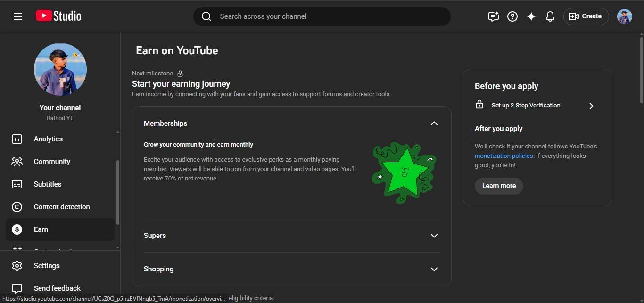This screenshot has height=303, width=644.
Task: Go to Community in the sidebar
Action: pos(52,162)
